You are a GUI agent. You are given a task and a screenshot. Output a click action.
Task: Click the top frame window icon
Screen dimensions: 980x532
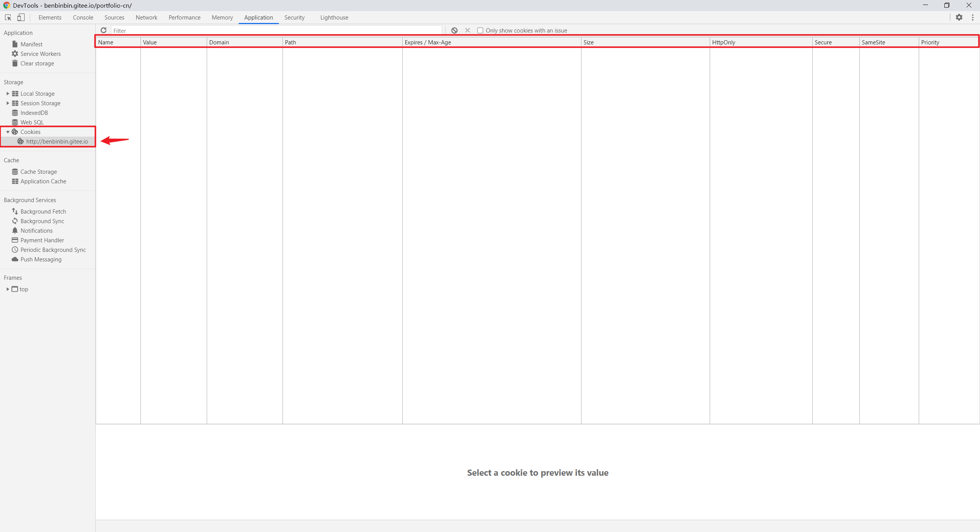pyautogui.click(x=15, y=289)
